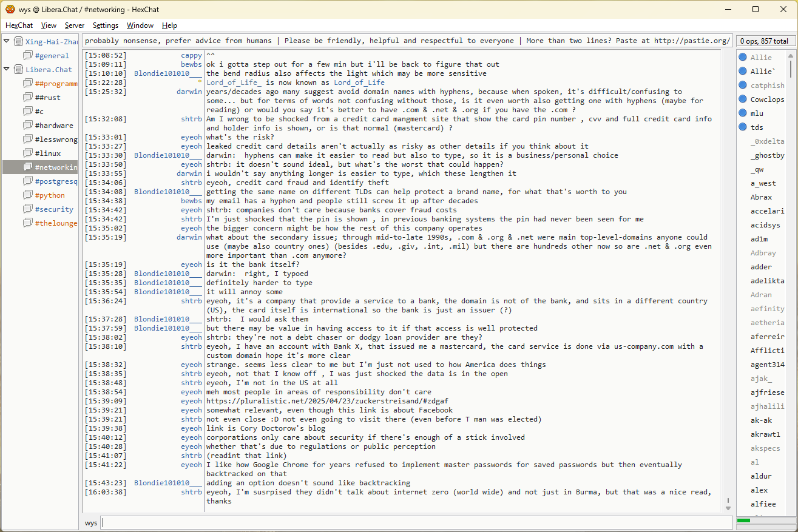Click the blue status dot beside tds
The height and width of the screenshot is (532, 798).
[742, 127]
